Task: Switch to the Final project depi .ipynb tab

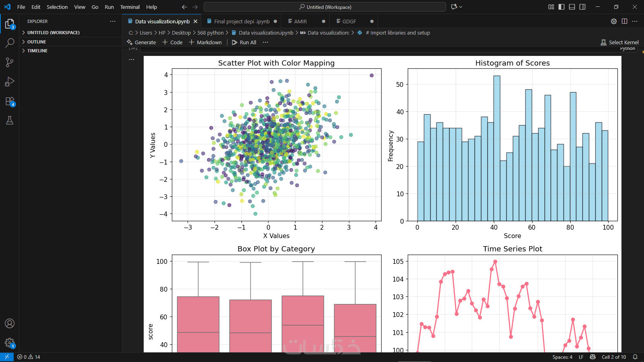Action: [242, 21]
